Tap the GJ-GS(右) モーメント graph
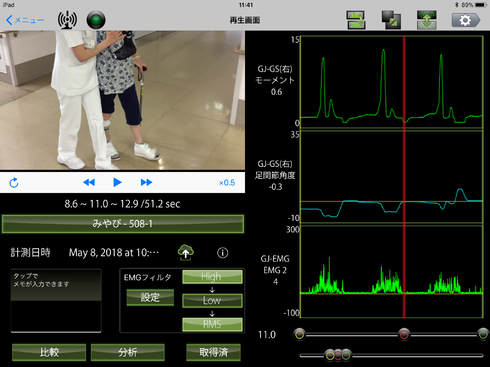Screen dimensions: 490x367 click(x=391, y=82)
